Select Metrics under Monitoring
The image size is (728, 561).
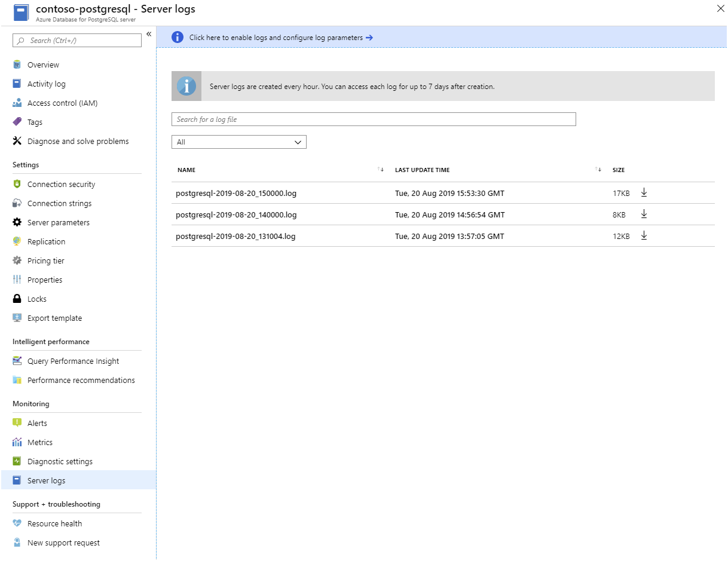40,442
